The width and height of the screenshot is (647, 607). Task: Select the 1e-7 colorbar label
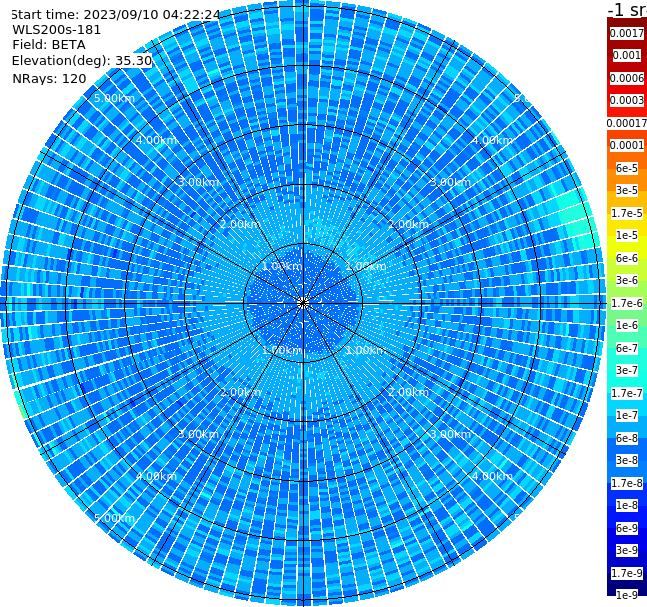[627, 415]
